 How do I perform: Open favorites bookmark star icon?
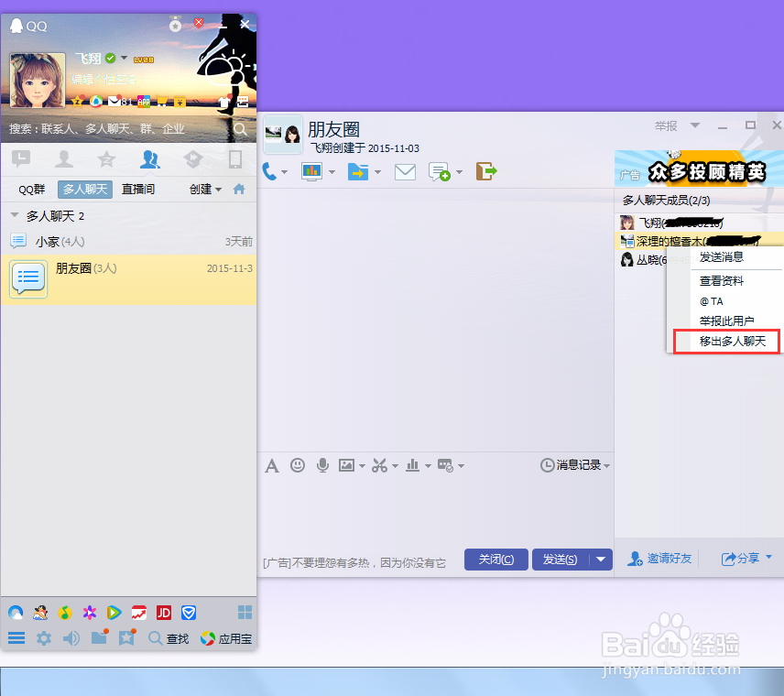(126, 637)
